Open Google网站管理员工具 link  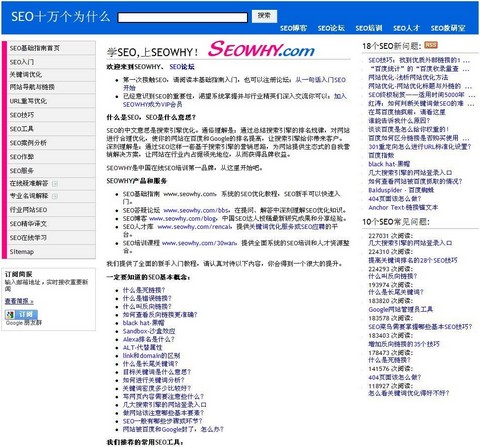[x=400, y=310]
